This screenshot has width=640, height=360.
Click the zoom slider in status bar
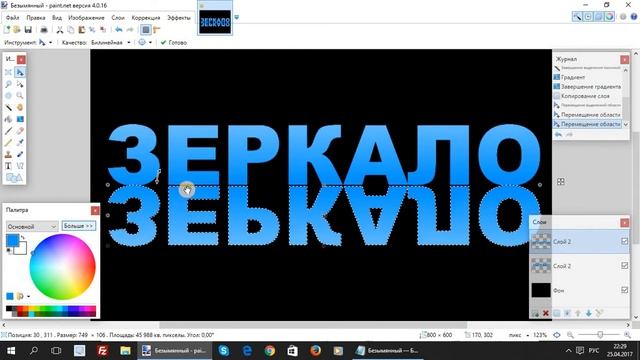pos(600,335)
